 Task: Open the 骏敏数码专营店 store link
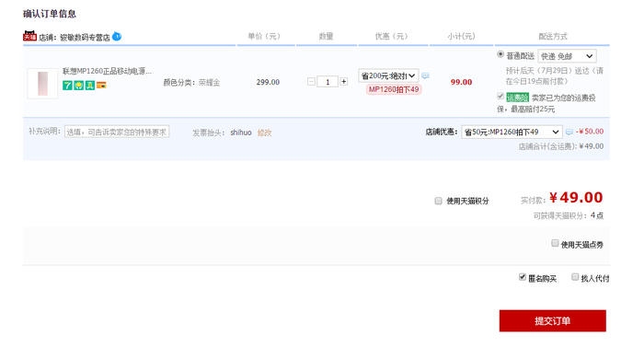pos(85,38)
